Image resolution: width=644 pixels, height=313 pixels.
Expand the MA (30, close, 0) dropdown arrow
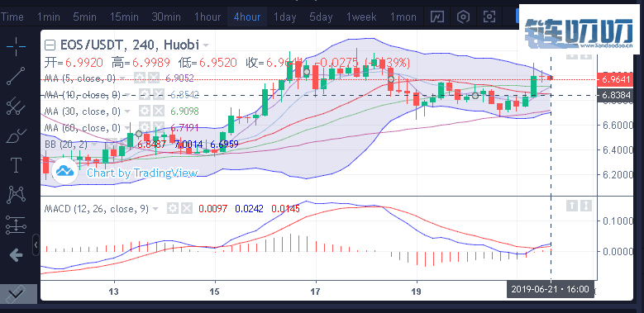[x=127, y=111]
